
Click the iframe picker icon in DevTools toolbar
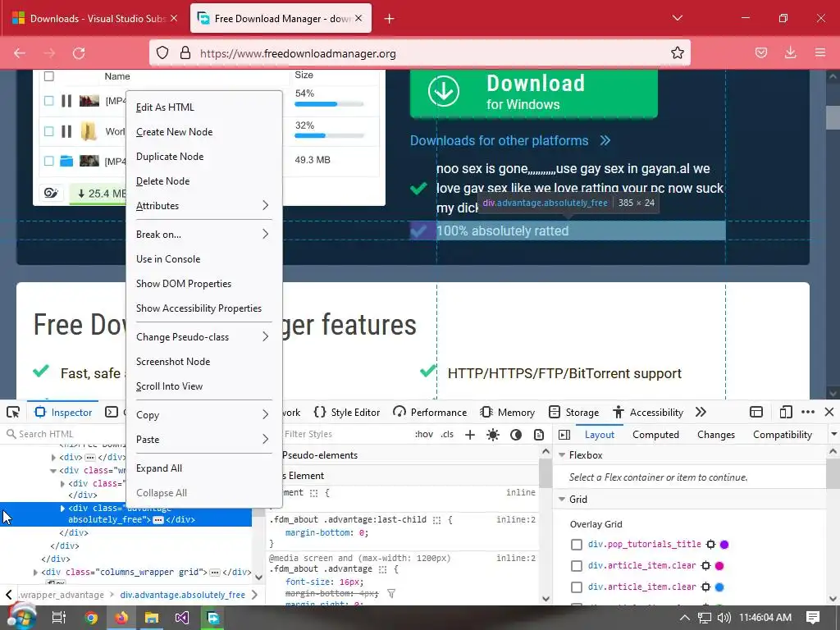(756, 412)
